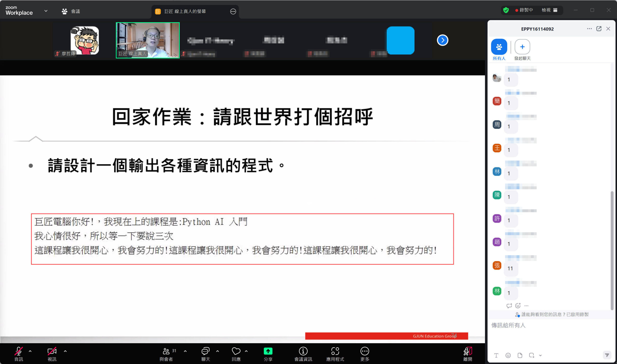Viewport: 617px width, 364px height.
Task: Click the 錄製中 recording indicator to manage recording
Action: tap(525, 10)
